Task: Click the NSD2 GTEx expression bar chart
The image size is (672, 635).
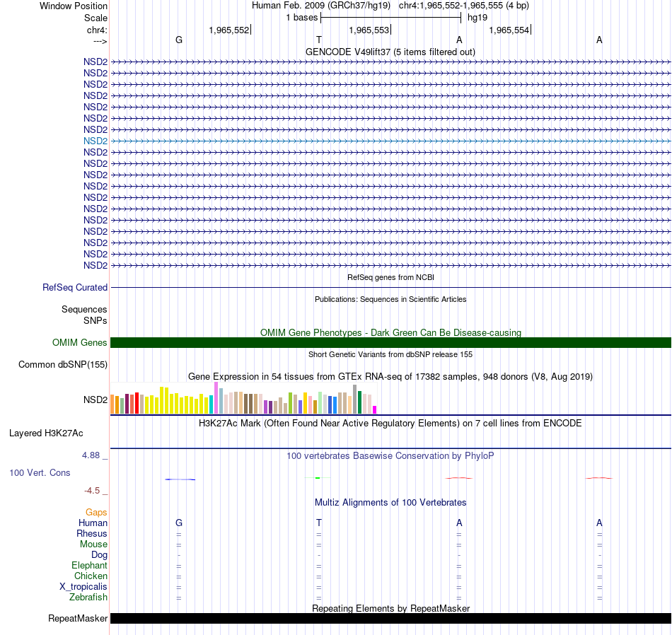Action: (x=243, y=398)
